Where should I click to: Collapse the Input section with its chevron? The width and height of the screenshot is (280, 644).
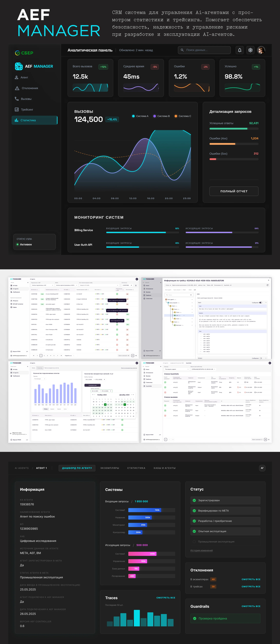tap(266, 303)
